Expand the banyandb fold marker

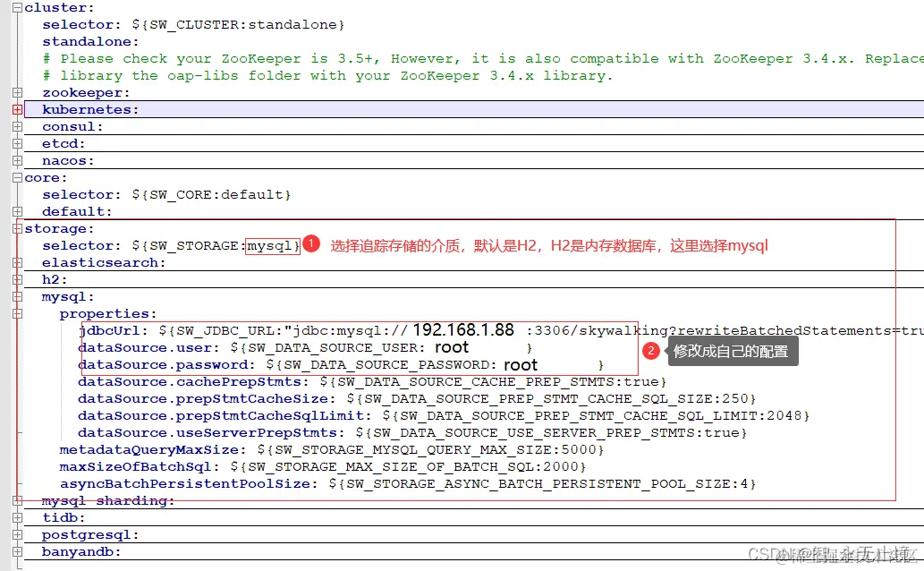pos(18,552)
